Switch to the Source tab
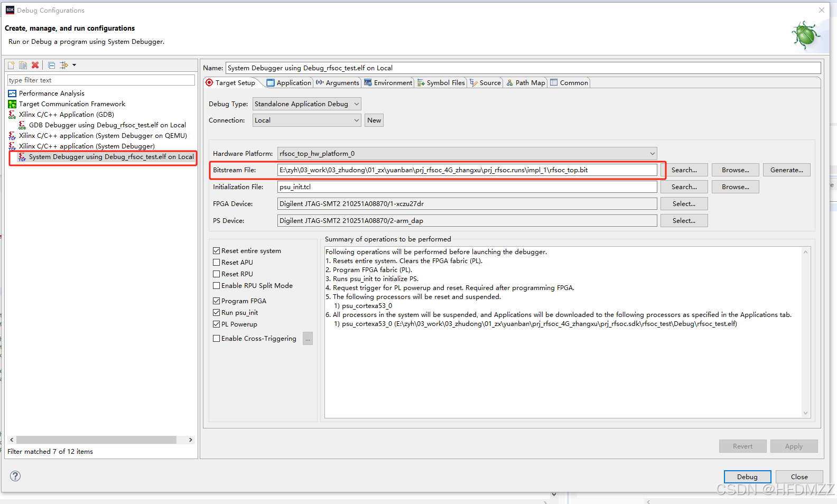The width and height of the screenshot is (837, 504). (x=486, y=83)
